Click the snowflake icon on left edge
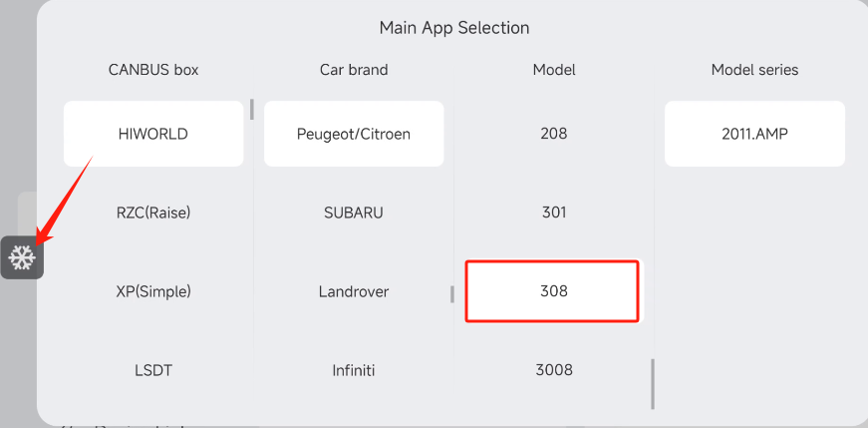Viewport: 868px width, 428px height. [x=22, y=258]
